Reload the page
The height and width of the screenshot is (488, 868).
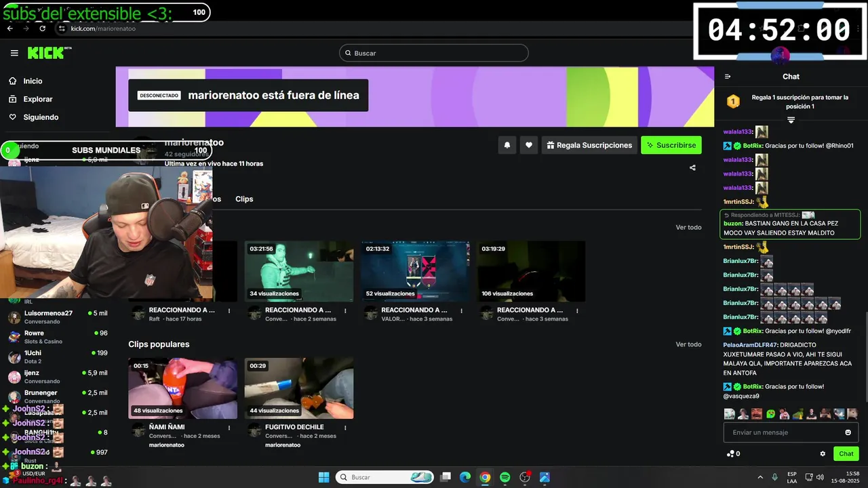(42, 28)
